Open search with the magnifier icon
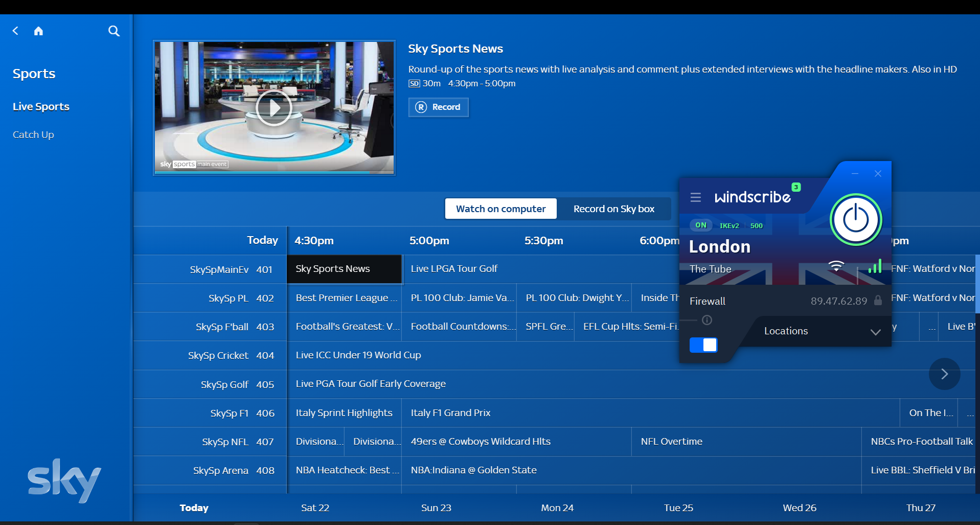Viewport: 980px width, 525px height. [x=114, y=31]
